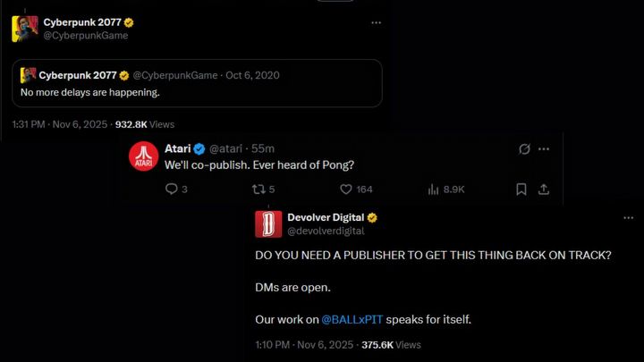Click the Cyberpunk 2077 profile avatar
This screenshot has height=362, width=644.
coord(24,29)
